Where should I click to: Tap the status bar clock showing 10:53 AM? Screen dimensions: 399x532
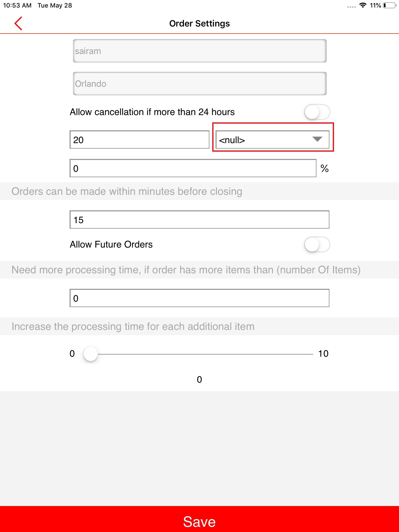pos(17,5)
